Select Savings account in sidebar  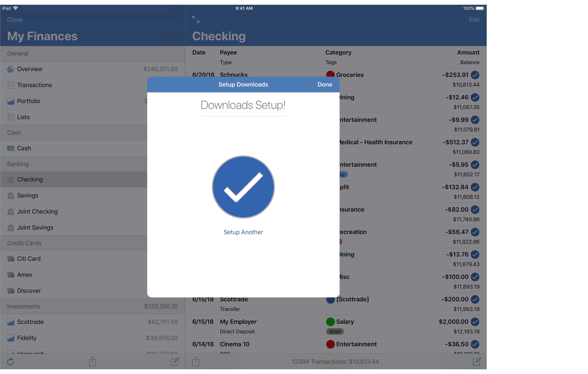28,196
